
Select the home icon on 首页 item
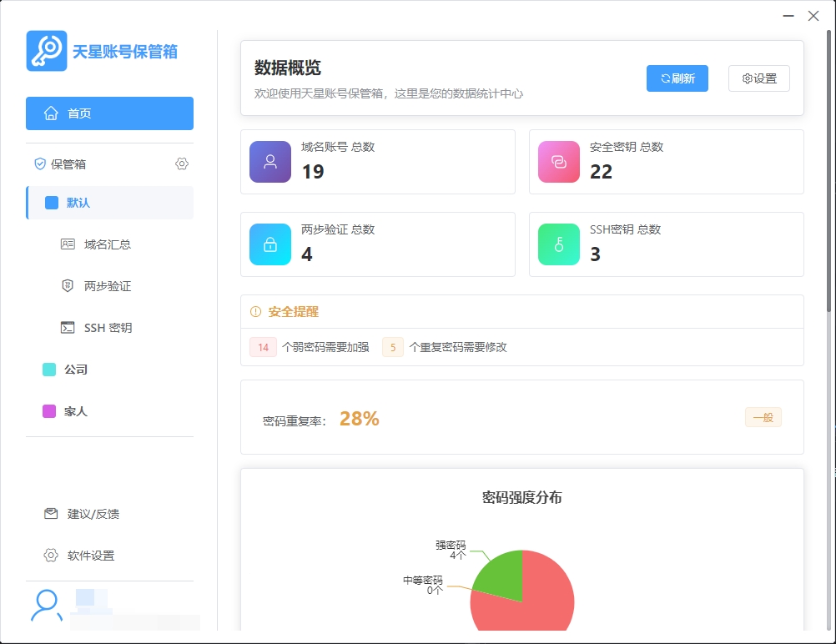point(52,113)
